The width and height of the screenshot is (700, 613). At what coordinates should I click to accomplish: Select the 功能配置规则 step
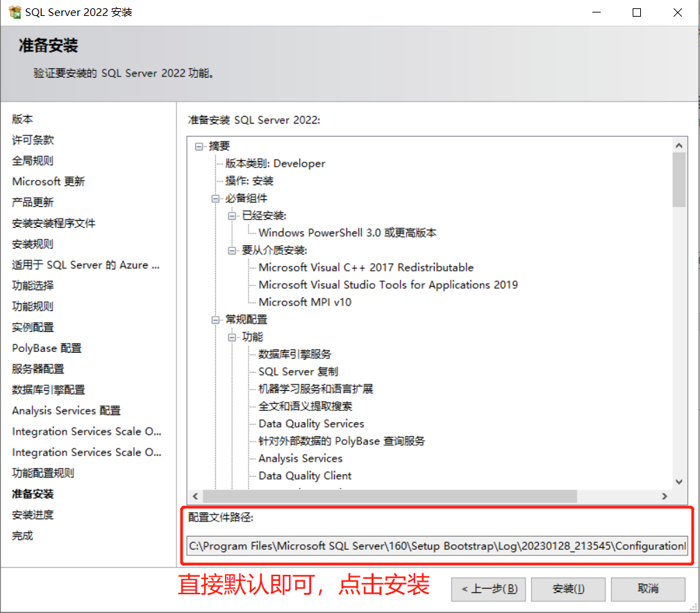pyautogui.click(x=43, y=473)
